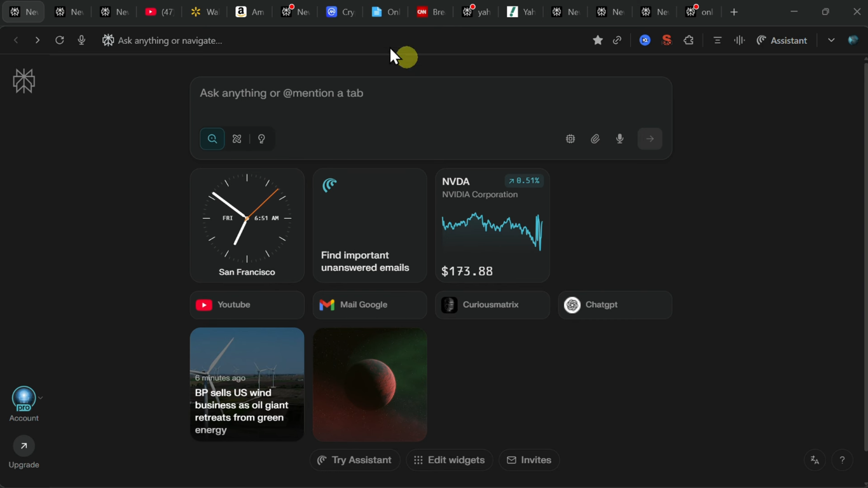
Task: Select the Search mode magnifier toggle
Action: coord(212,139)
